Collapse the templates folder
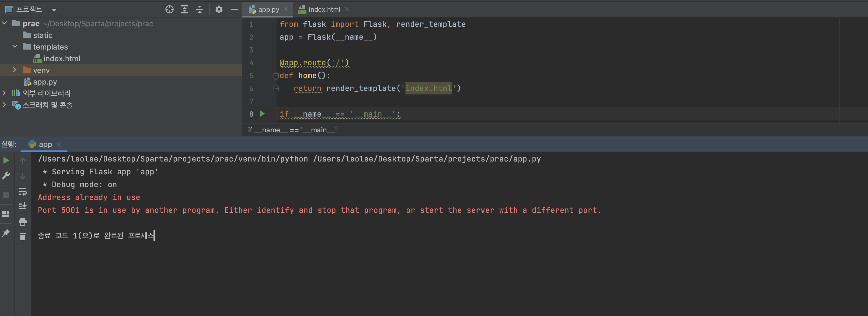868x316 pixels. click(x=15, y=47)
